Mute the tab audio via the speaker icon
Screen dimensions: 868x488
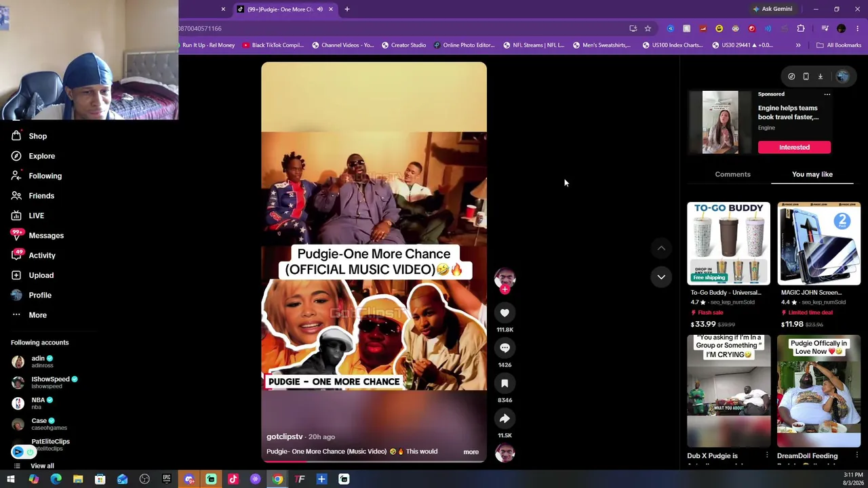tap(320, 9)
